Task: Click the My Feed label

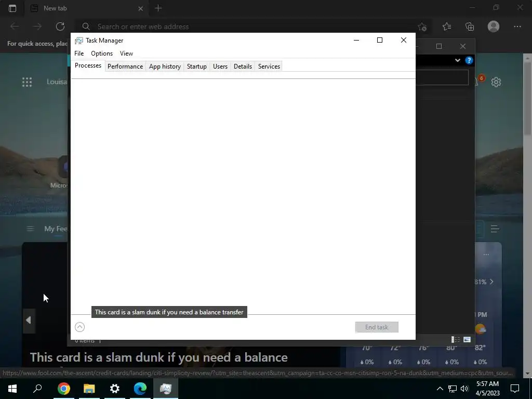Action: 56,229
